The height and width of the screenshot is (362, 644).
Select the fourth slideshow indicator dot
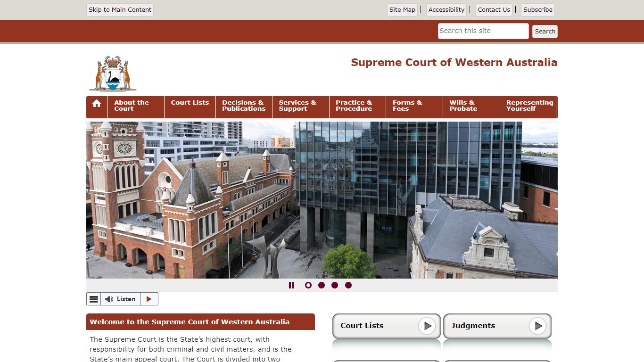[348, 285]
